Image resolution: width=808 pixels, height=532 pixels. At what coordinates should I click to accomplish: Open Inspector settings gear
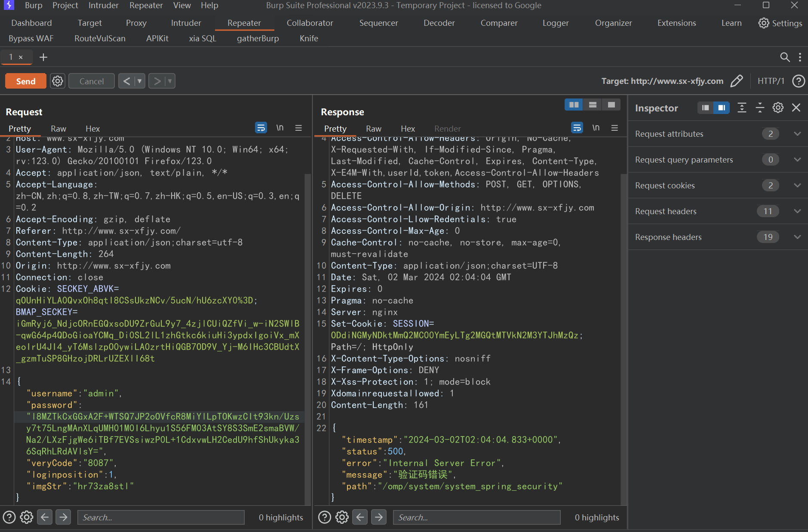pos(778,108)
